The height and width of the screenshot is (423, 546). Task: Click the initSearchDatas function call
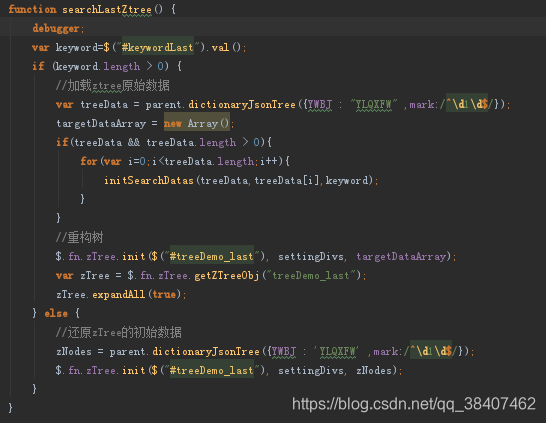241,180
